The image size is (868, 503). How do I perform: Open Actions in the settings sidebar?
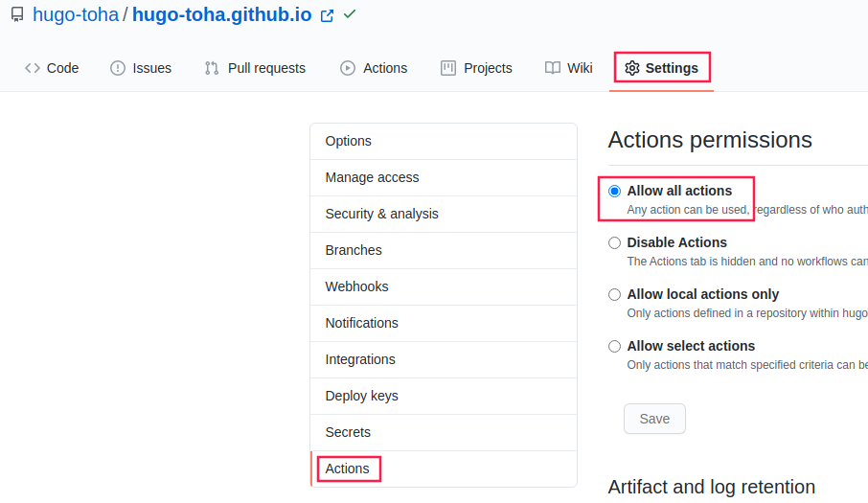coord(347,469)
